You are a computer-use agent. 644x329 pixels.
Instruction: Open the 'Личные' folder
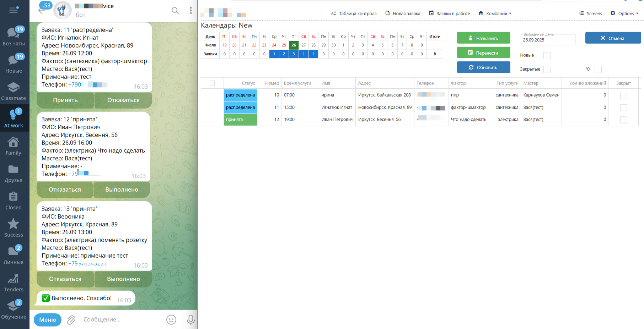14,255
